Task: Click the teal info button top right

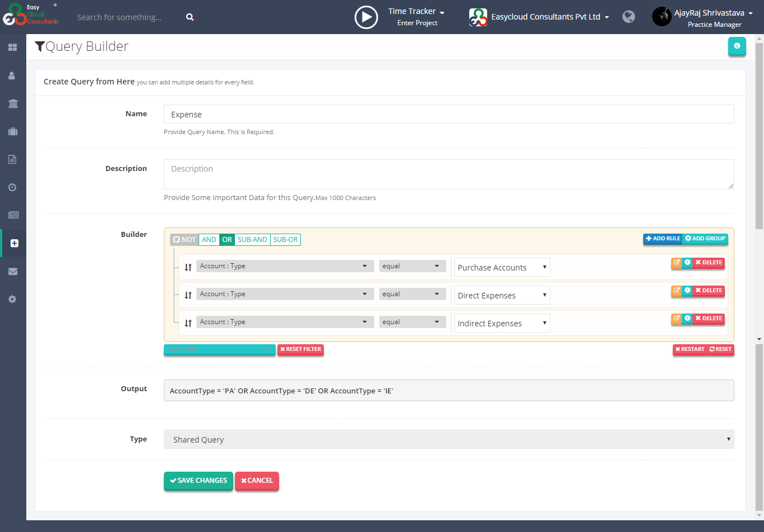Action: click(x=737, y=46)
